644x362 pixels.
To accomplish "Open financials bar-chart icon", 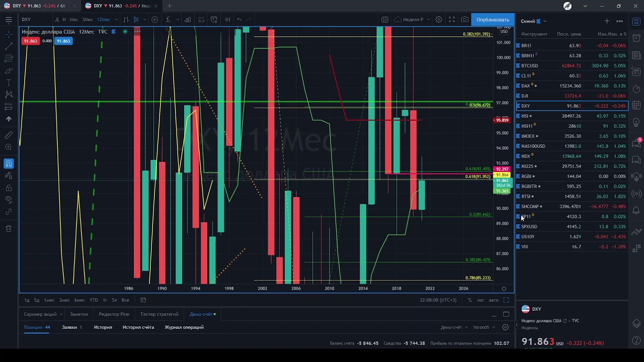I will (x=188, y=20).
